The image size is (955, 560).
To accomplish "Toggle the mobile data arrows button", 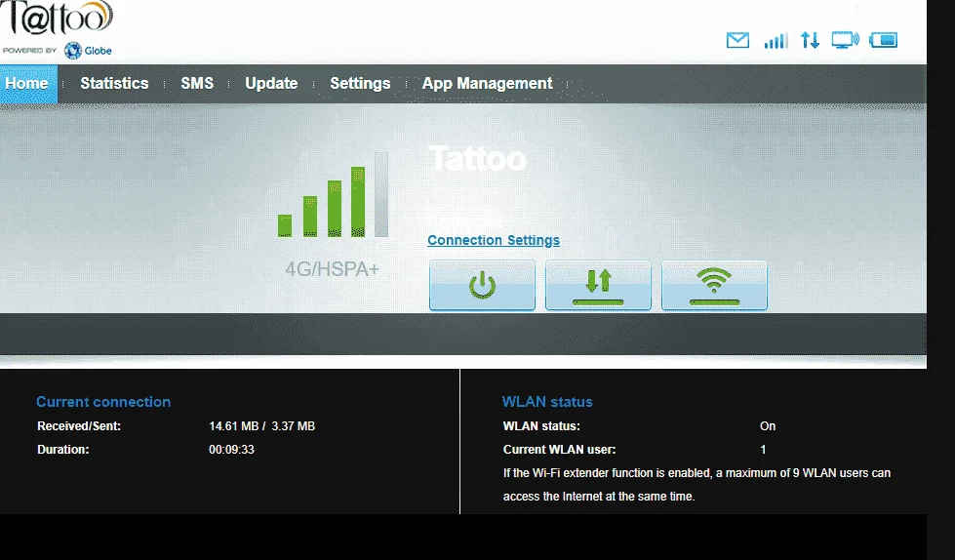I will (x=598, y=285).
